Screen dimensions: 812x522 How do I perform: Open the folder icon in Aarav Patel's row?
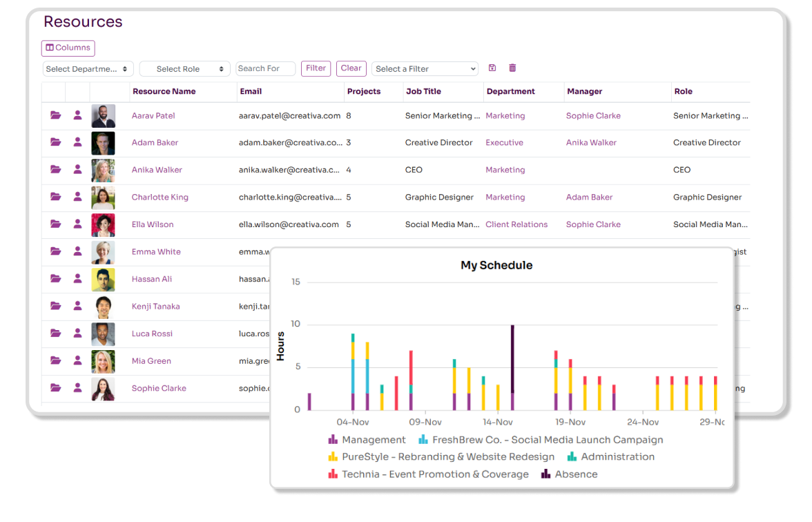point(55,115)
